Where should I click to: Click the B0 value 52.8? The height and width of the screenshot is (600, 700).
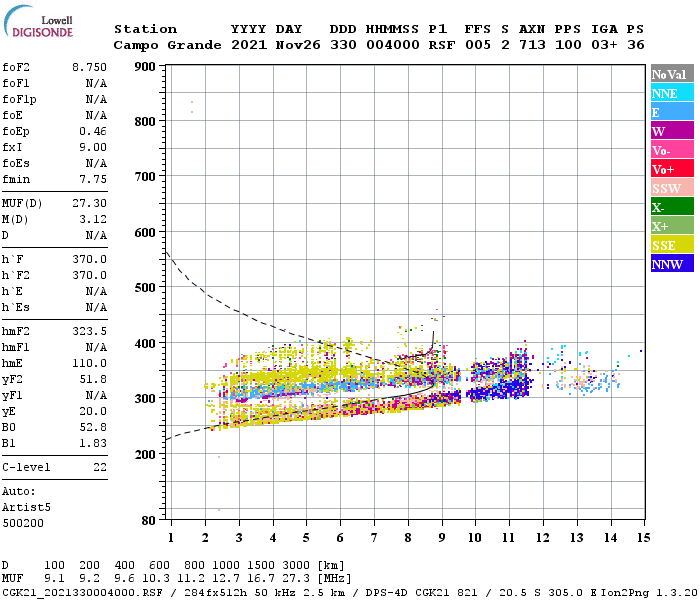93,427
